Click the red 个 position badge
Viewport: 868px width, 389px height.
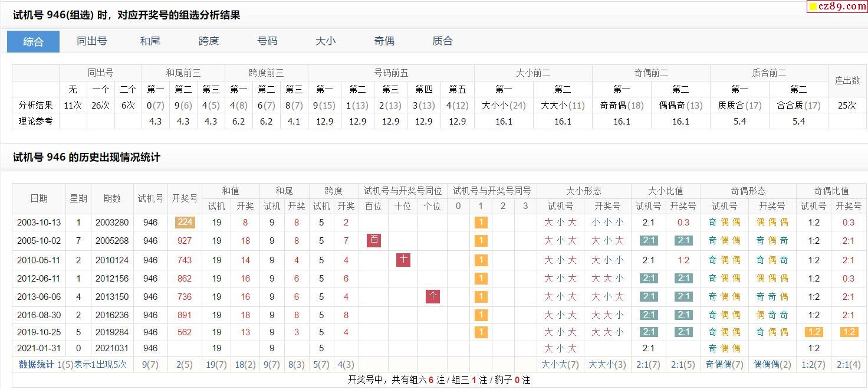point(432,296)
